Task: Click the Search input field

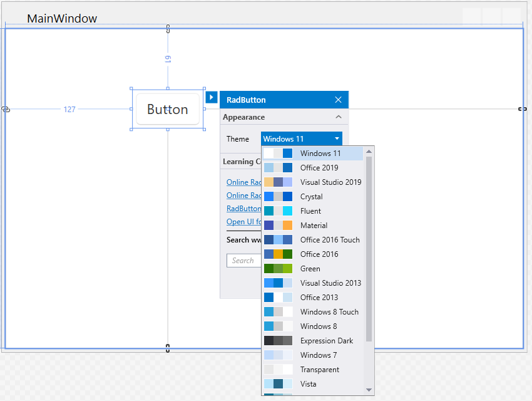Action: 243,261
